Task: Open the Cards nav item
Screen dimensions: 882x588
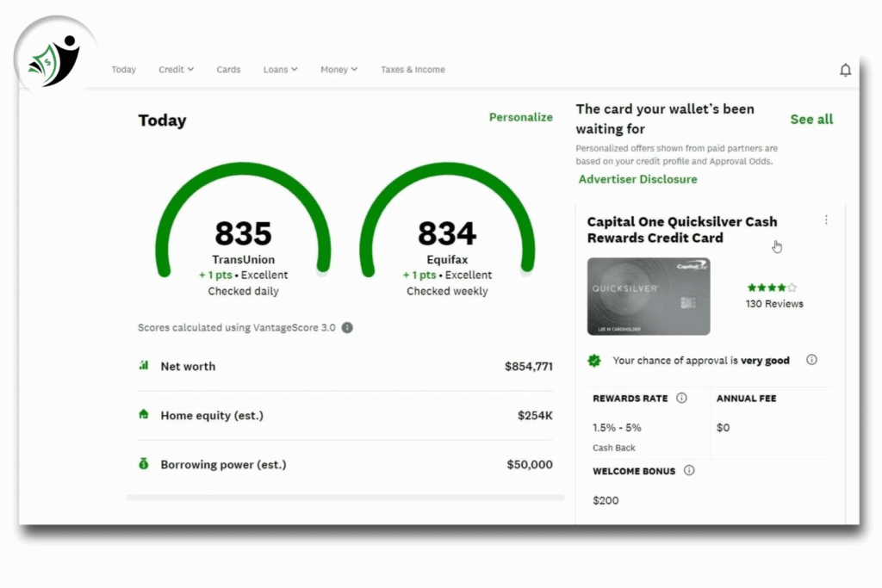Action: [228, 69]
